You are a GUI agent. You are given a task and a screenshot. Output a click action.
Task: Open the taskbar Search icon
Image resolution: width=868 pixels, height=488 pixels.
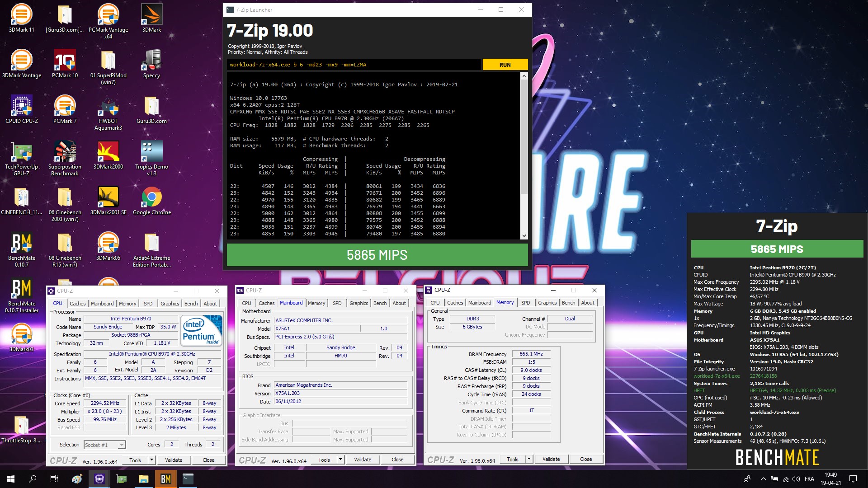click(x=33, y=479)
